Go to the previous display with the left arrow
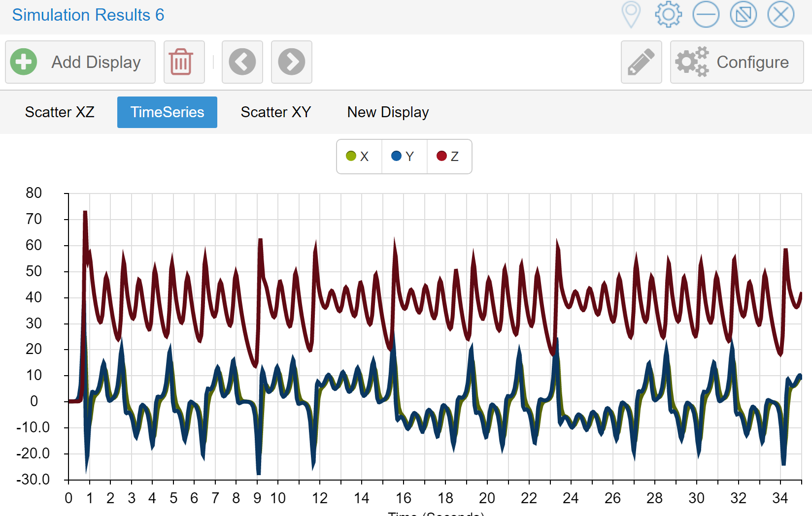 pyautogui.click(x=242, y=62)
